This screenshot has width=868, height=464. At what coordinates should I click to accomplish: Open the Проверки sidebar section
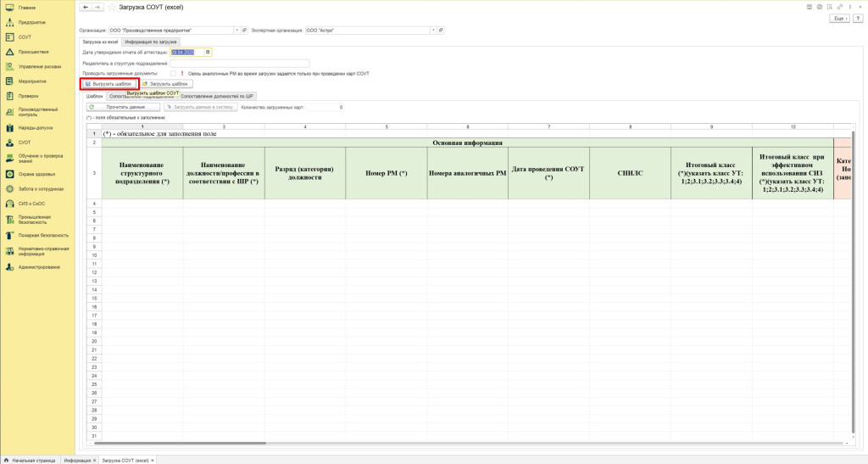(28, 96)
